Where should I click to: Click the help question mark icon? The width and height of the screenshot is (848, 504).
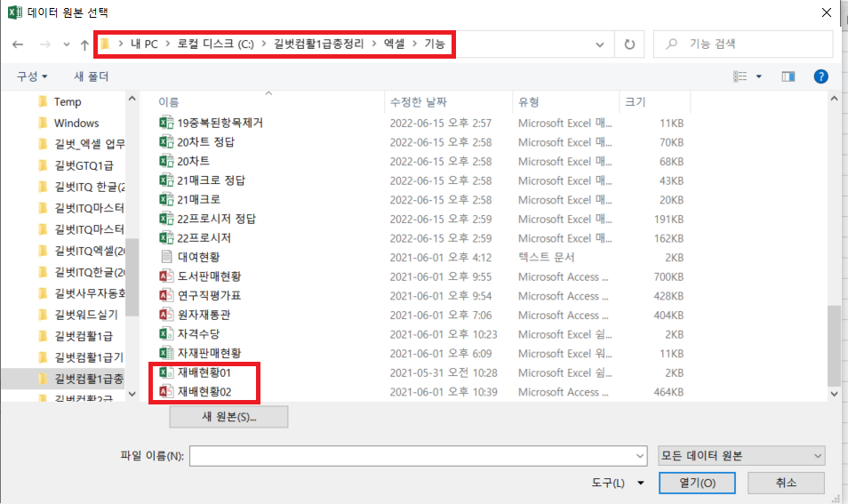pos(820,77)
